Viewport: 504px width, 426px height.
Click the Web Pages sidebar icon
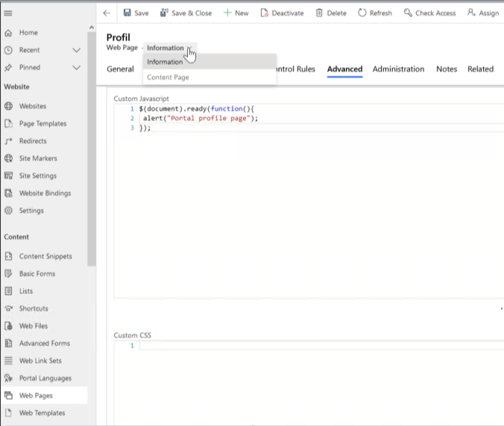8,395
